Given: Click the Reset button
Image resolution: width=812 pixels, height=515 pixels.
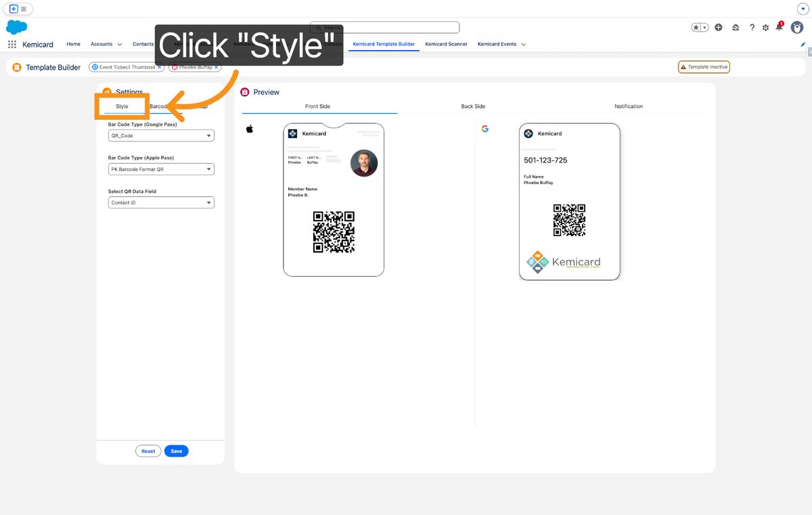Looking at the screenshot, I should (148, 451).
